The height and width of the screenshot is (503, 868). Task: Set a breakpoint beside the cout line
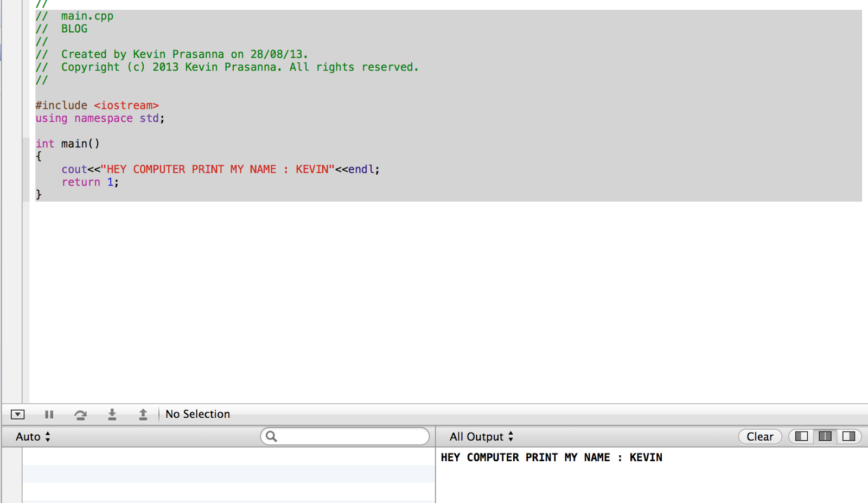tap(27, 169)
